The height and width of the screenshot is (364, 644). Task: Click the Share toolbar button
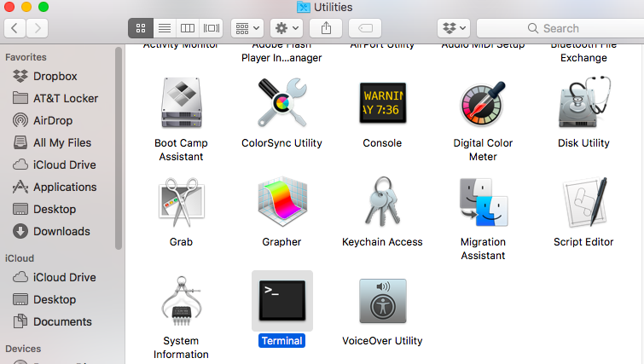[x=326, y=28]
